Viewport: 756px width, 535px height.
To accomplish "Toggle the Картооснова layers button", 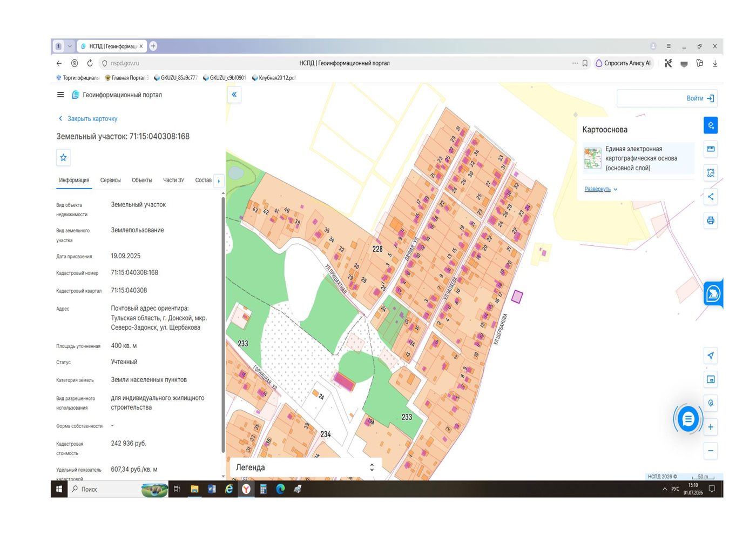I will pos(711,125).
